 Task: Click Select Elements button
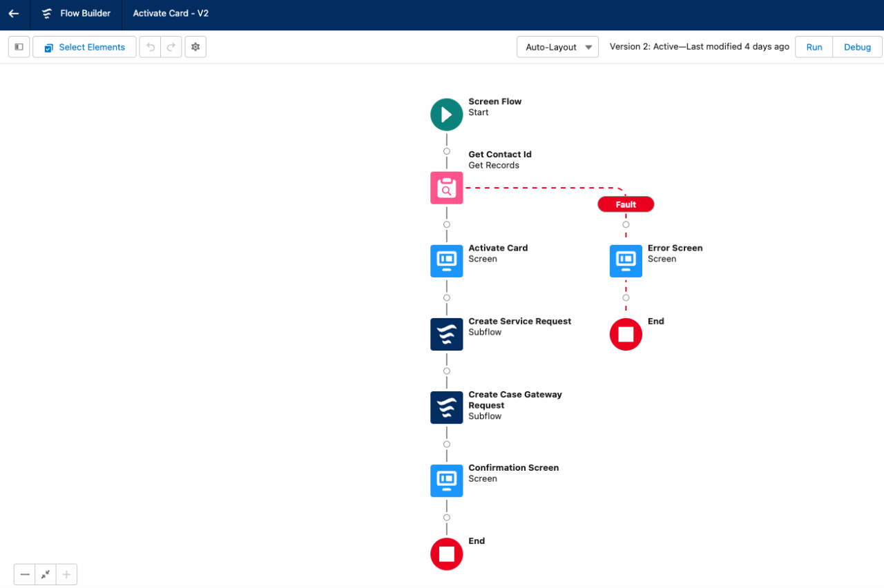tap(84, 47)
